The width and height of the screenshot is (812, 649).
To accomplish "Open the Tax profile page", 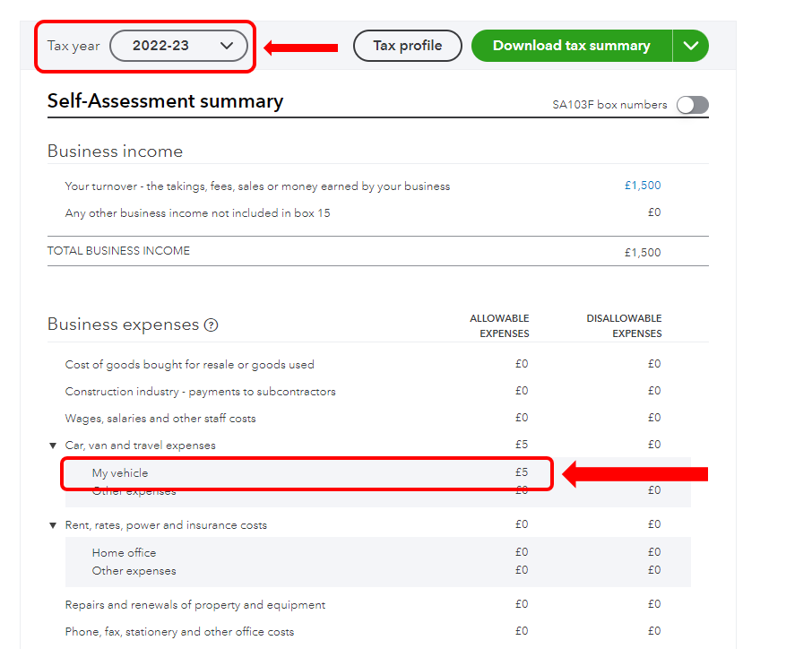I will coord(407,45).
